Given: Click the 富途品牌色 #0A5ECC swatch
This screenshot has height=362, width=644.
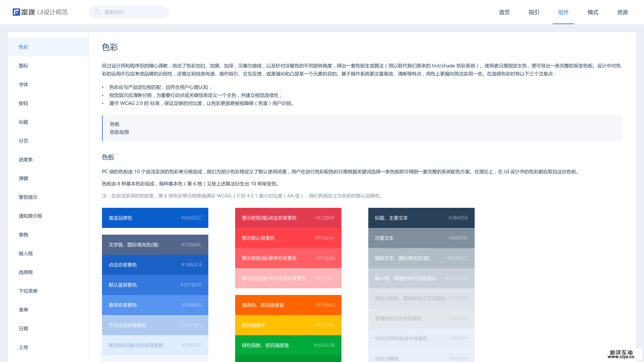Looking at the screenshot, I should point(155,218).
